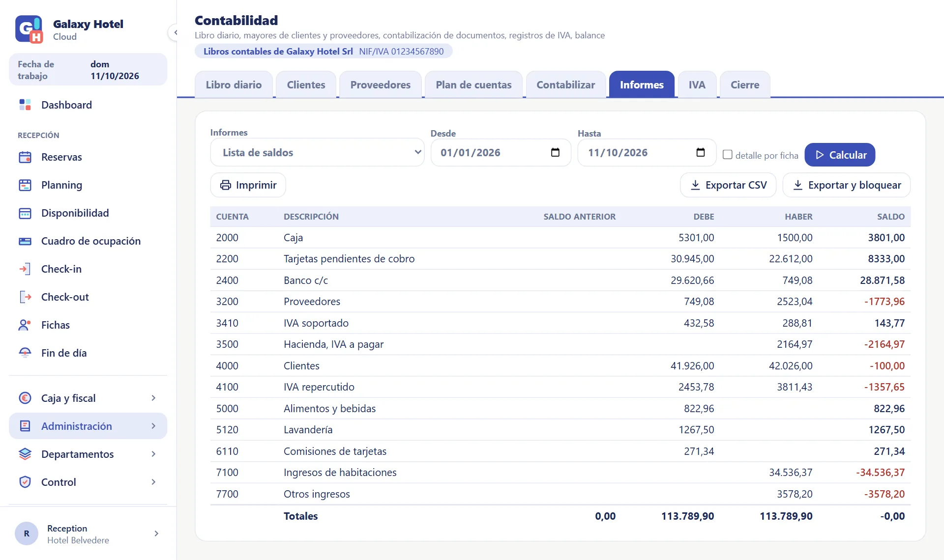The width and height of the screenshot is (944, 560).
Task: Expand the Control submenu chevron
Action: [154, 482]
